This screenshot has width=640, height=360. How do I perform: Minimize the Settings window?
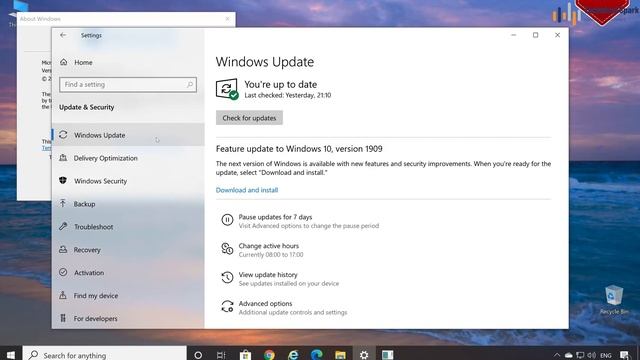(513, 35)
